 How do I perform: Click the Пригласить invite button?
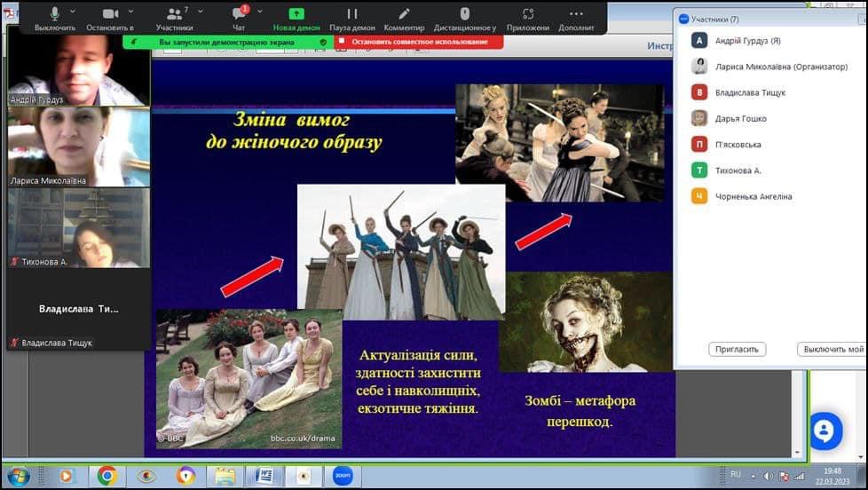pos(737,350)
